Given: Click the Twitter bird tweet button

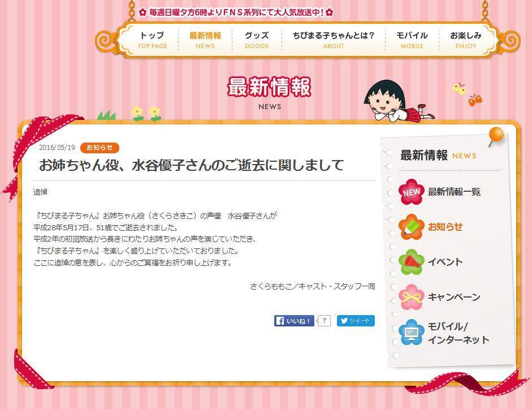Looking at the screenshot, I should tap(356, 321).
